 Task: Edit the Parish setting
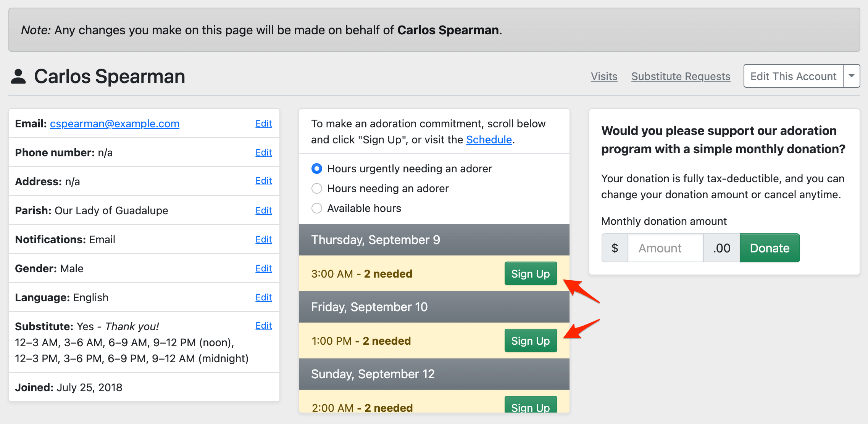pyautogui.click(x=263, y=210)
